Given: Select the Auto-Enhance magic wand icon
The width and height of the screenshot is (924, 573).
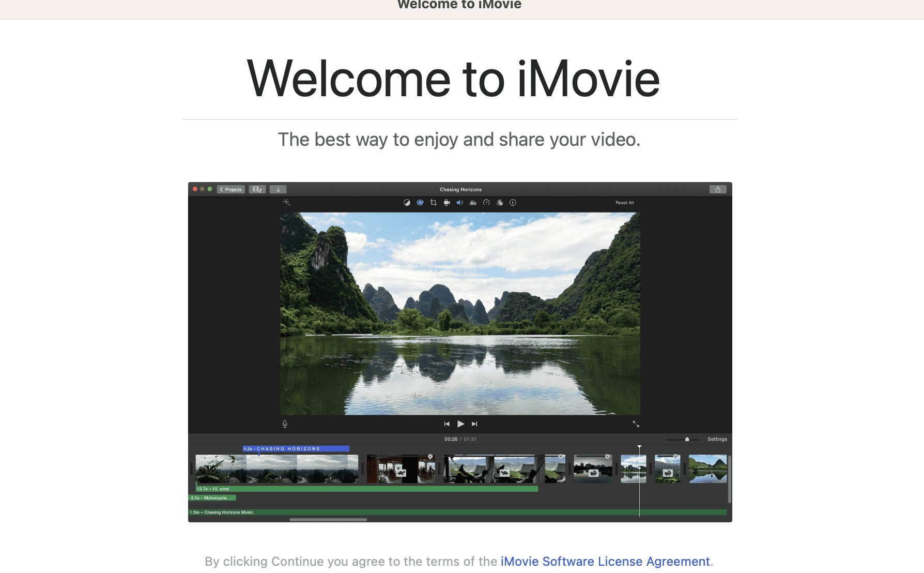Looking at the screenshot, I should [287, 202].
